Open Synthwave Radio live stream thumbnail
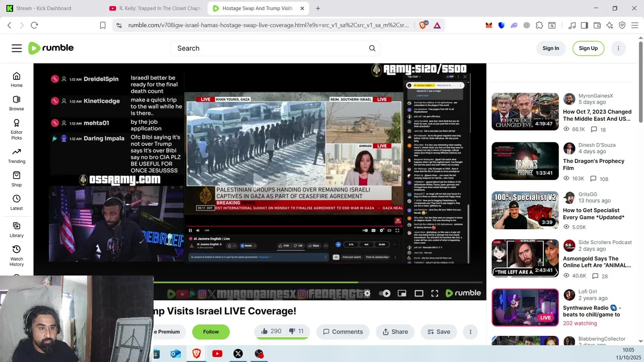The image size is (644, 362). 525,307
